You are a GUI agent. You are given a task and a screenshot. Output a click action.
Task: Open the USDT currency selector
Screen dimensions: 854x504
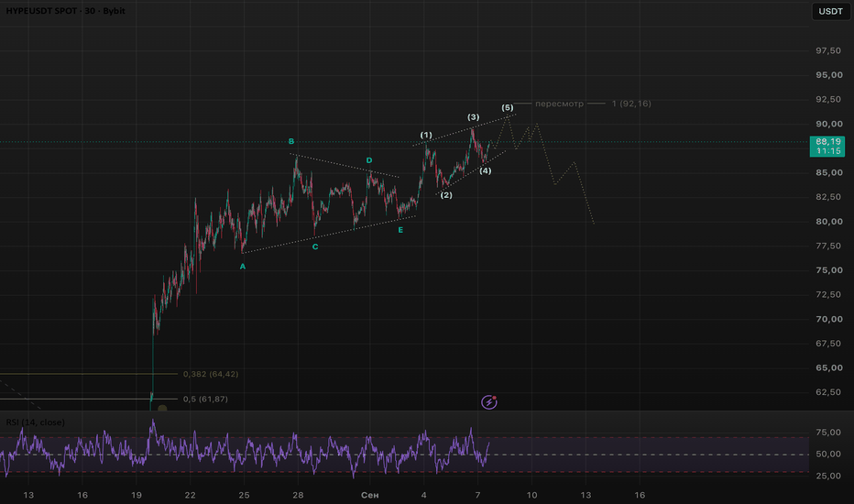830,11
